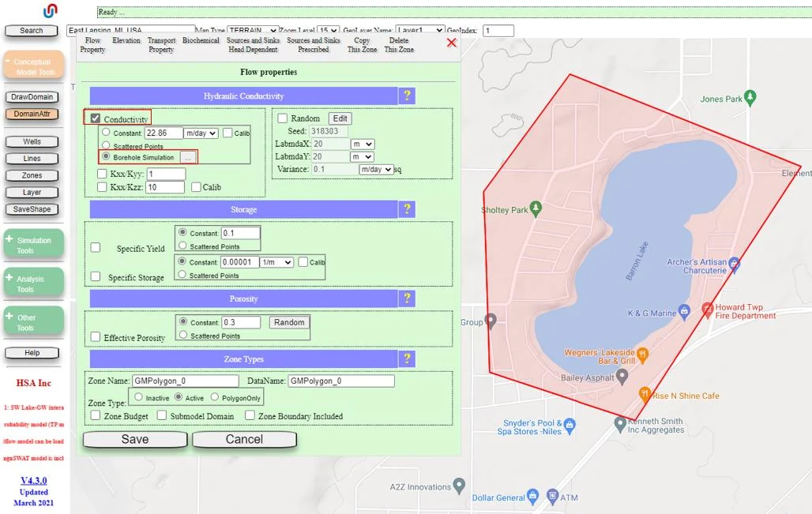812x514 pixels.
Task: Open Borehole Simulation settings ellipsis button
Action: click(187, 157)
